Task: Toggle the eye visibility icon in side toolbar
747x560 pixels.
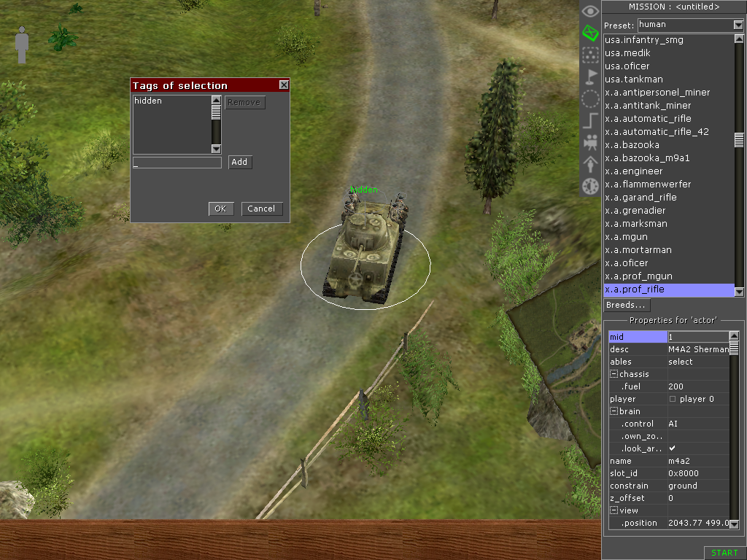Action: pyautogui.click(x=590, y=12)
